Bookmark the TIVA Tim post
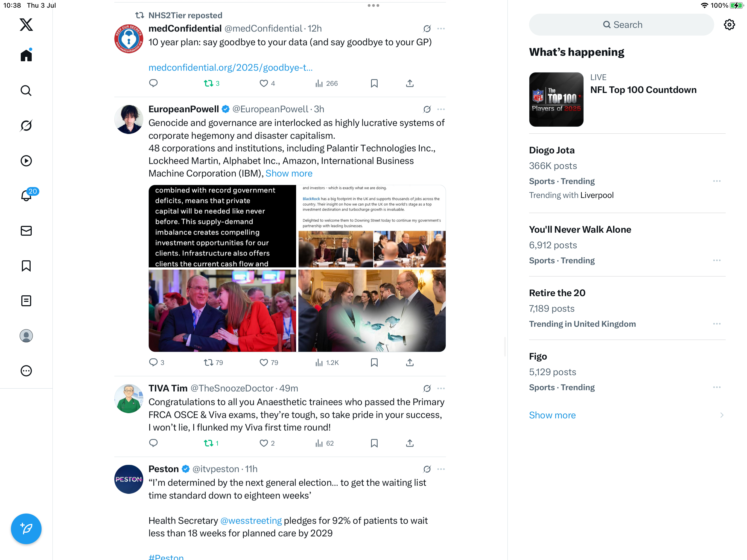This screenshot has height=560, width=747. pos(374,443)
